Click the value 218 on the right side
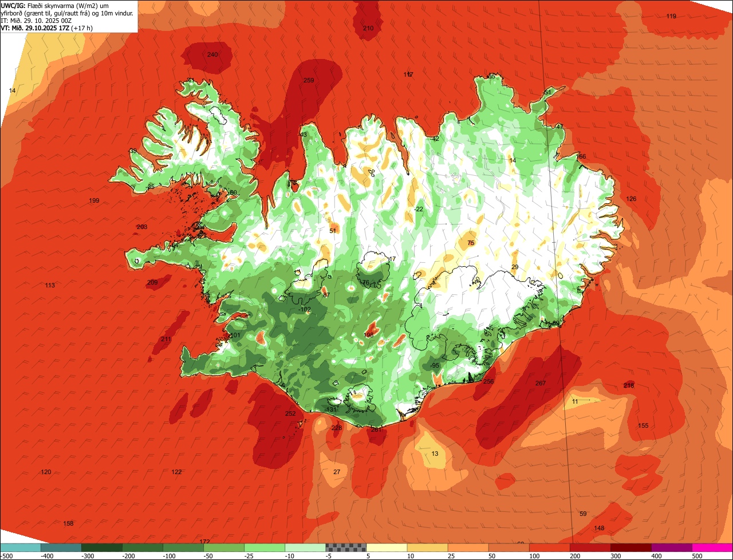The width and height of the screenshot is (733, 560). 629,385
